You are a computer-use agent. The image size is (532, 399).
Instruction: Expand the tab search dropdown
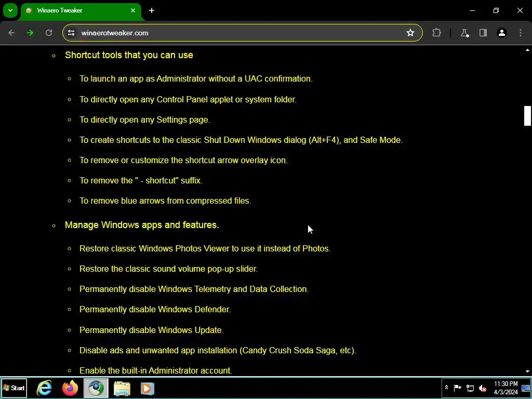point(10,10)
